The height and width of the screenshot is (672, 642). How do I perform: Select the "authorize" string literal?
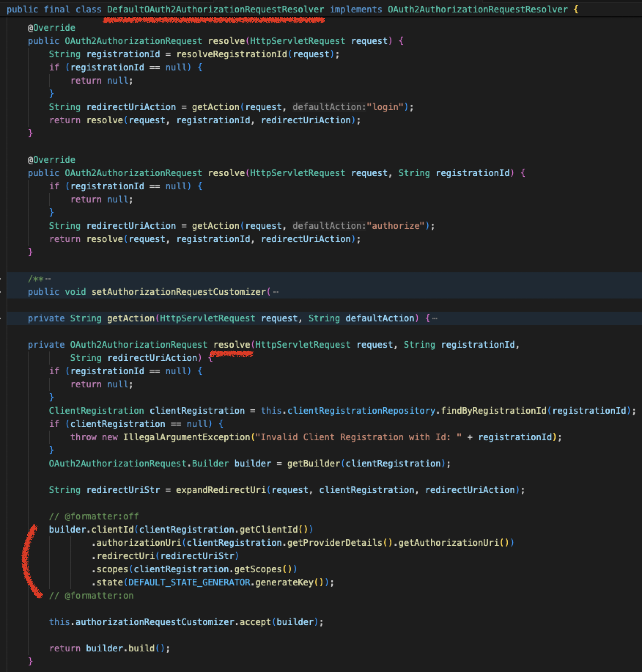tap(395, 226)
